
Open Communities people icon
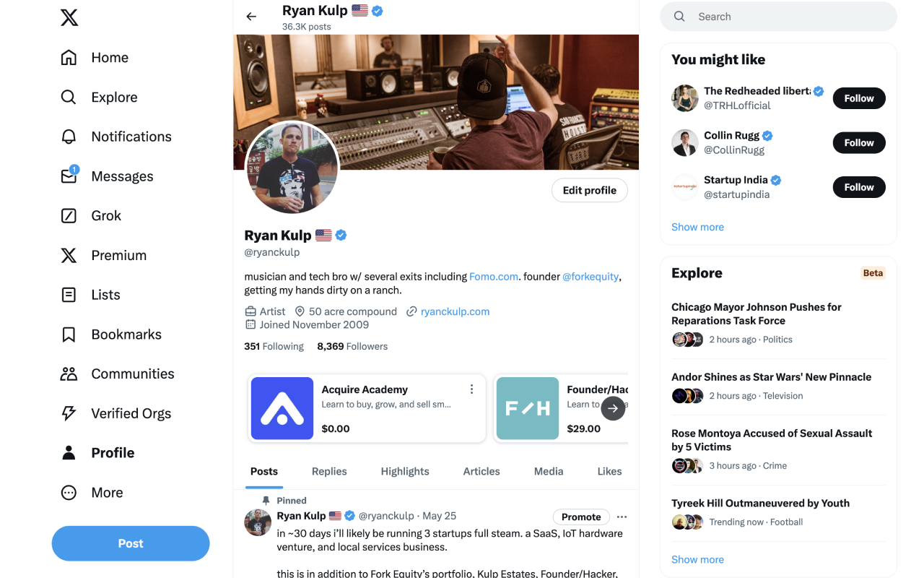pyautogui.click(x=69, y=374)
